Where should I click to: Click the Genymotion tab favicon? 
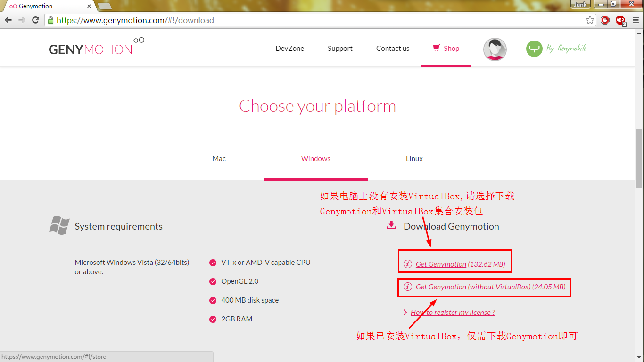click(13, 6)
